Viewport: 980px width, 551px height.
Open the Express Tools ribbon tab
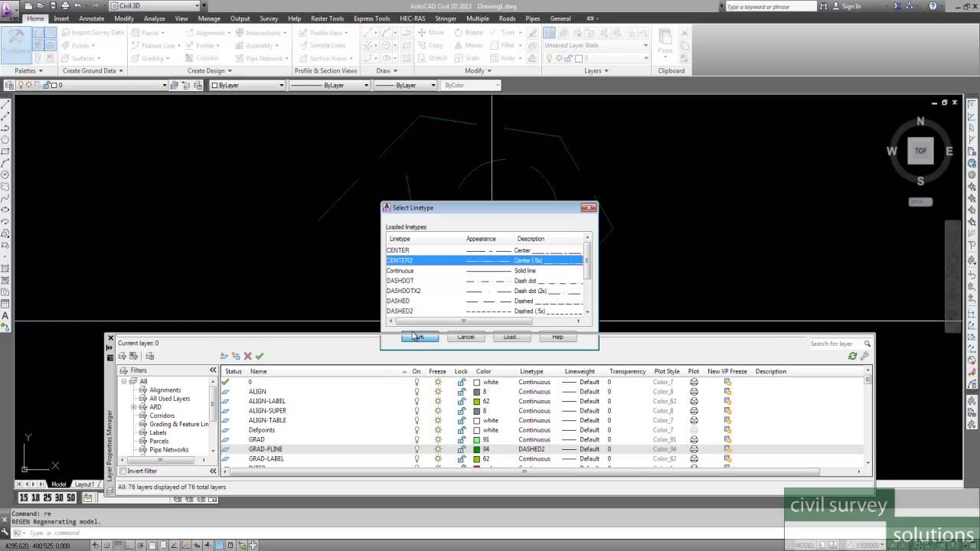click(371, 18)
